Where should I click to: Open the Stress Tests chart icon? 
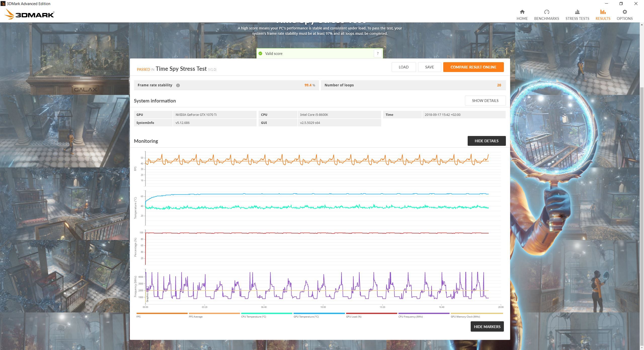coord(577,12)
